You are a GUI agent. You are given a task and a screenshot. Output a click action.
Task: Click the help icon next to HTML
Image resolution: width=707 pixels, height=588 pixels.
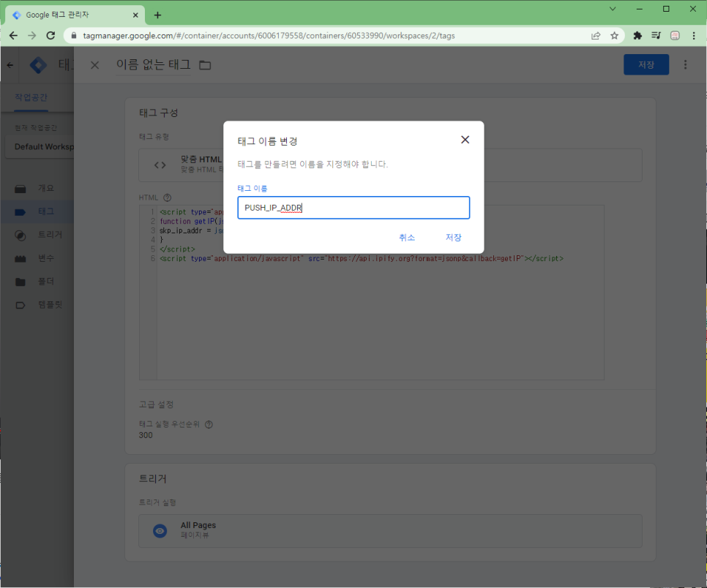168,197
